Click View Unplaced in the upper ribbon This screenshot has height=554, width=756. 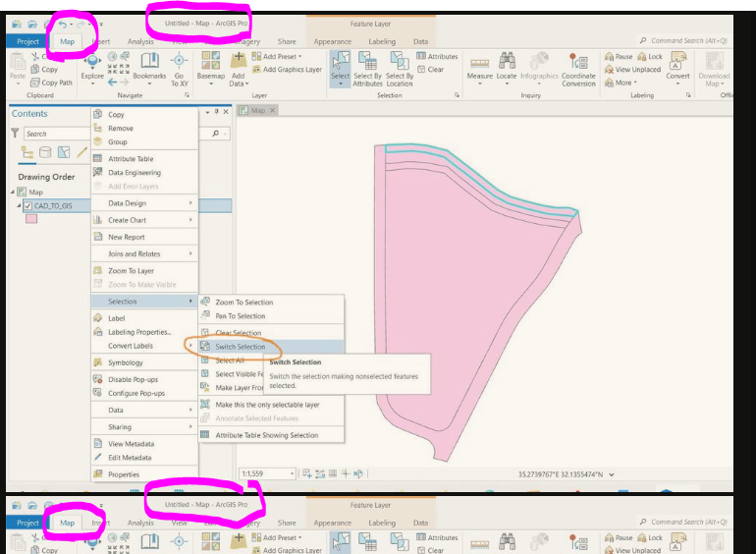point(632,70)
